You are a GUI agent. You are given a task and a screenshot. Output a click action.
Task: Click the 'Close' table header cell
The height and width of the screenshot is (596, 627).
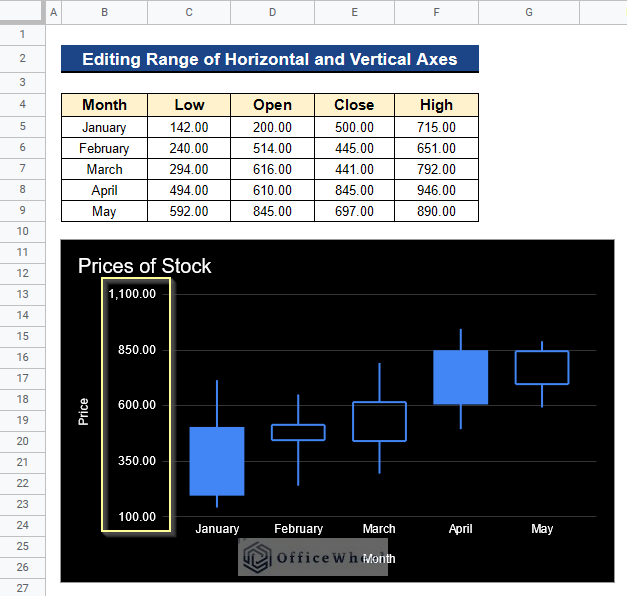click(354, 105)
